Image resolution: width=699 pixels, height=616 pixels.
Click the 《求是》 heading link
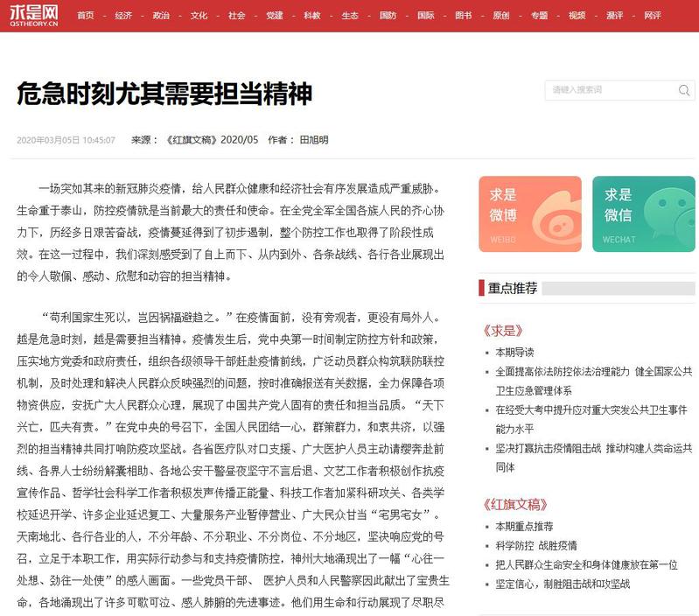click(502, 331)
